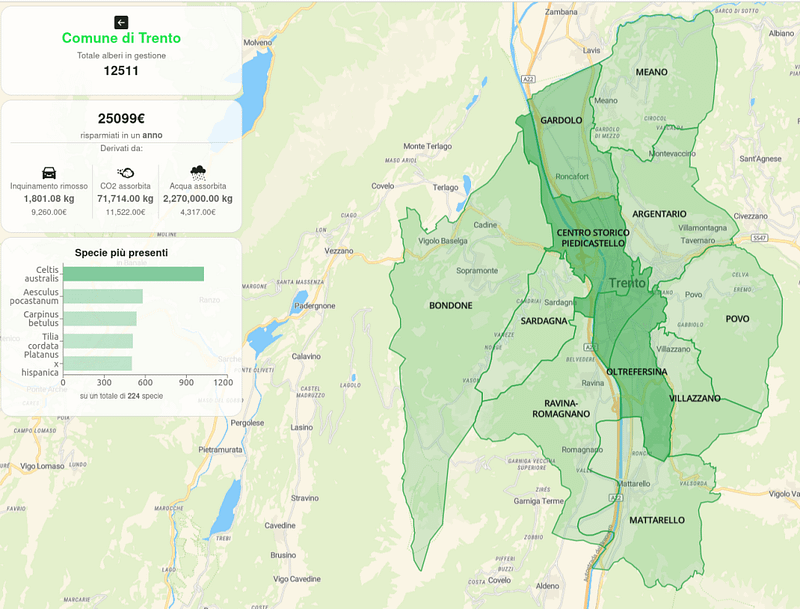Click the 2,270,000.00 kg water value
This screenshot has height=609, width=800.
click(x=198, y=199)
